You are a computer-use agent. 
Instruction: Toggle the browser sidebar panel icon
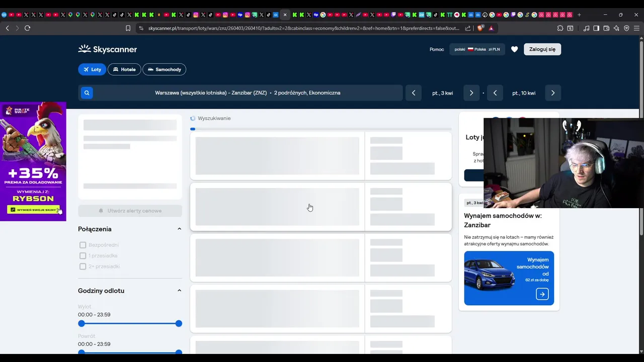point(596,28)
